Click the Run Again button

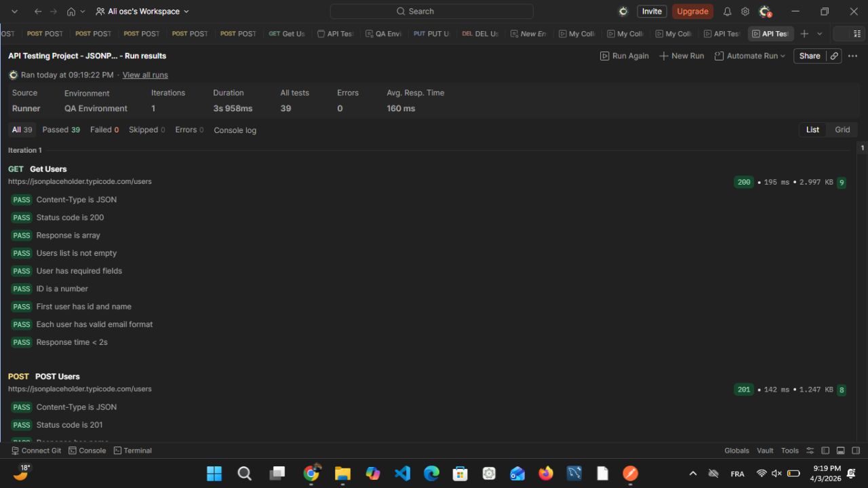click(x=625, y=56)
